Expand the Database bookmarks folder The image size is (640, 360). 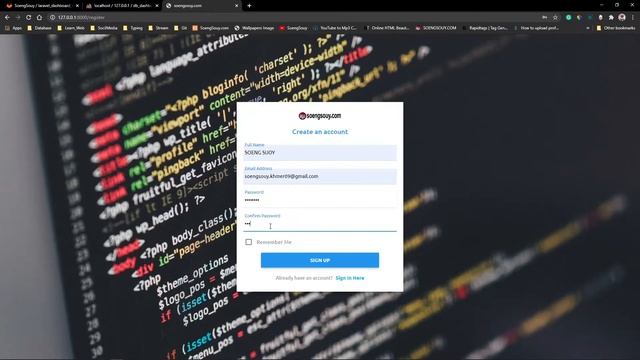coord(40,28)
